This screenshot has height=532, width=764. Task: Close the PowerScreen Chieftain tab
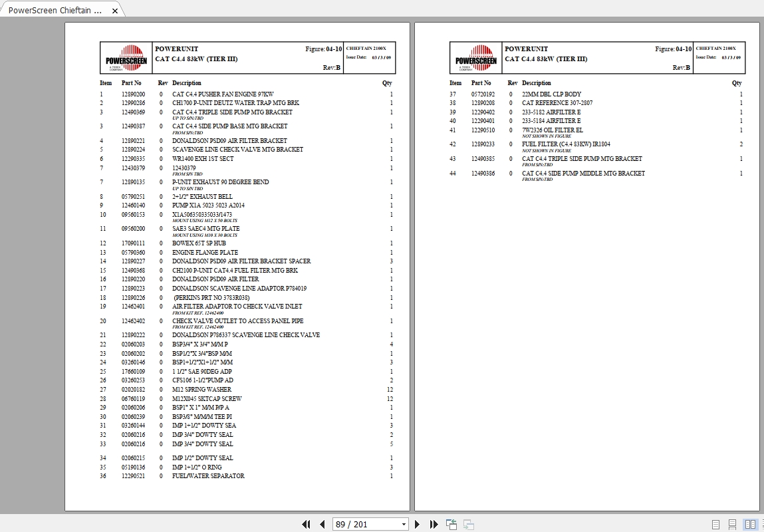click(114, 10)
